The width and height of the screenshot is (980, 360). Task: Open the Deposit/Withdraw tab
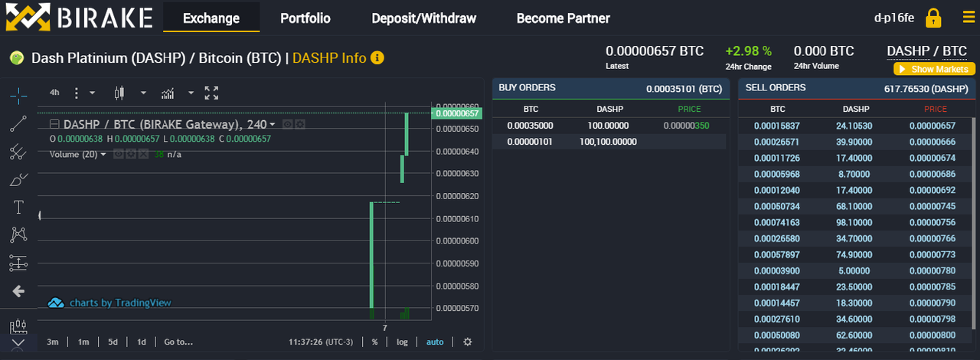[424, 18]
